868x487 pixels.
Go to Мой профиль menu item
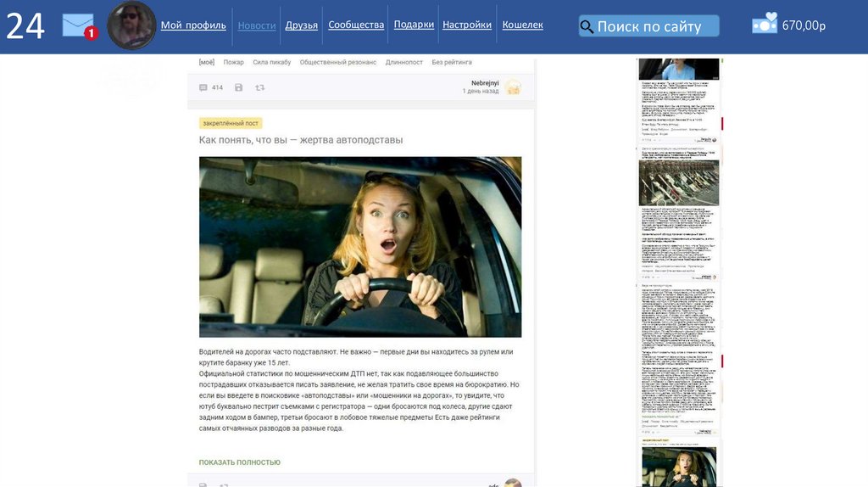point(193,25)
